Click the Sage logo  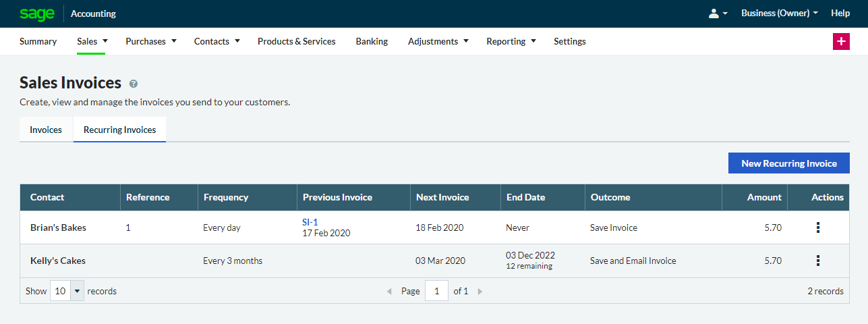pyautogui.click(x=36, y=13)
